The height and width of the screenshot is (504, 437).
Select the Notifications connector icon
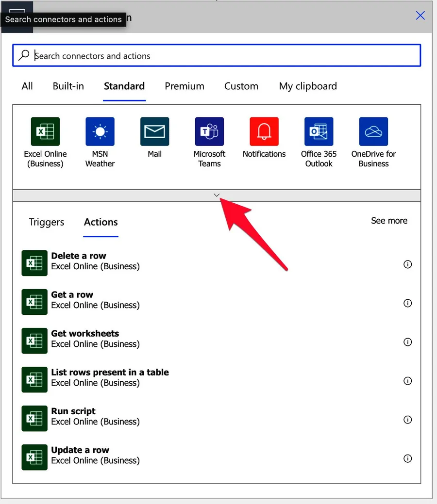264,131
